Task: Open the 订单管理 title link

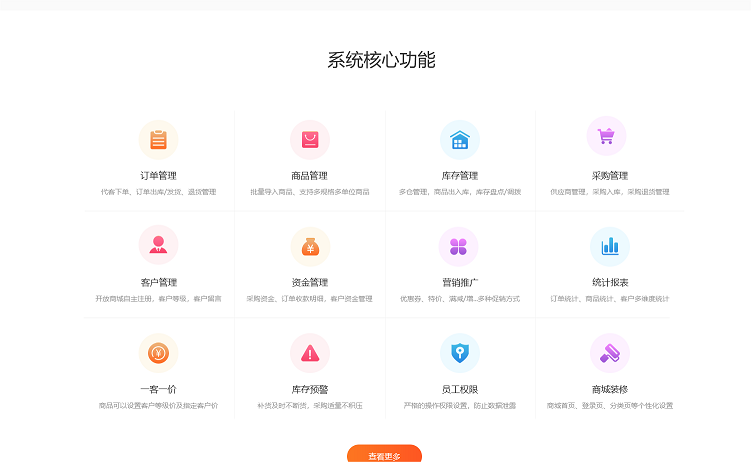Action: click(159, 176)
